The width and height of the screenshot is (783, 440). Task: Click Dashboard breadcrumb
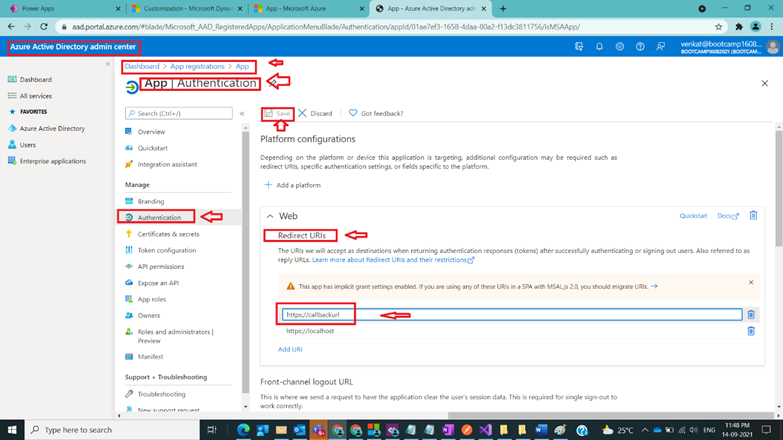tap(142, 66)
